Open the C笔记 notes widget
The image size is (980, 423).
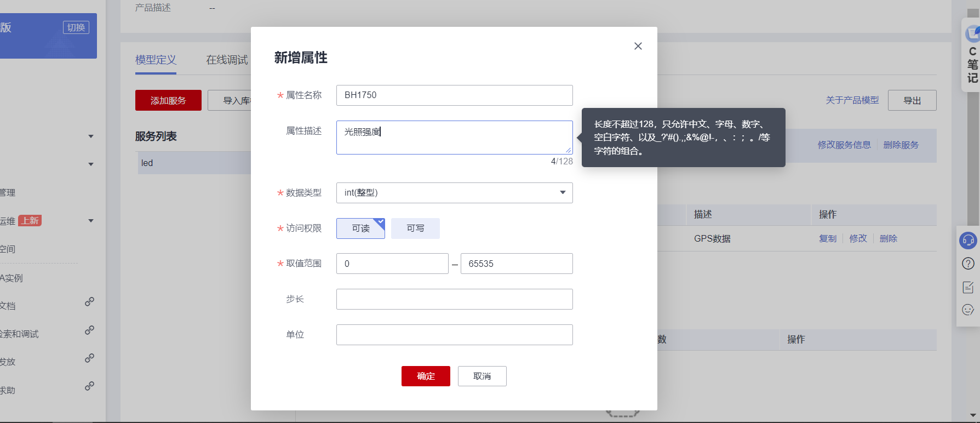pos(971,55)
